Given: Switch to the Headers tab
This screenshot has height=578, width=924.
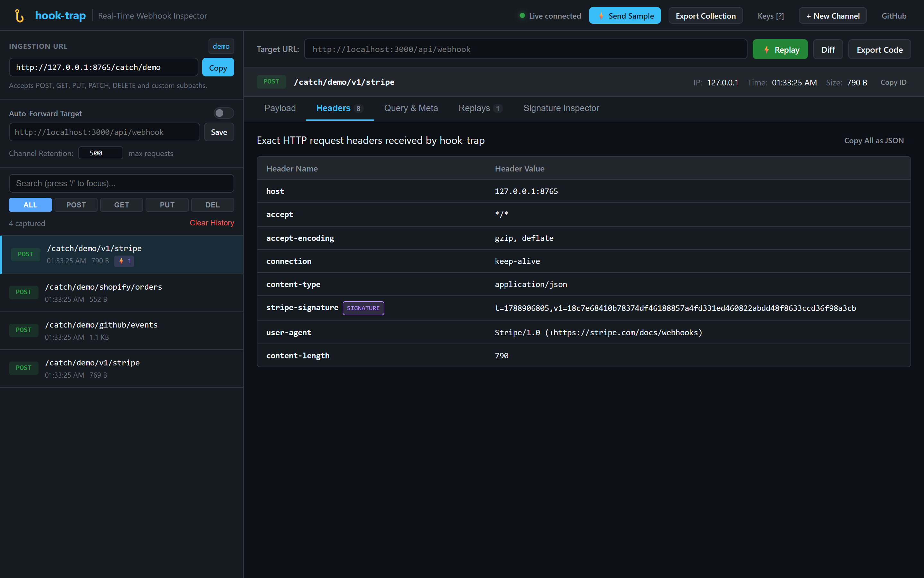Looking at the screenshot, I should tap(340, 108).
